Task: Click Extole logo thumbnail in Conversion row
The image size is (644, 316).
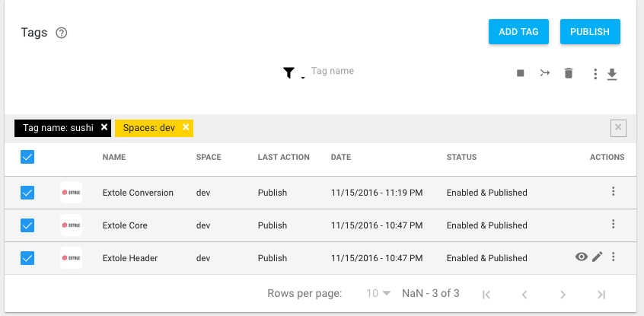Action: [x=71, y=193]
